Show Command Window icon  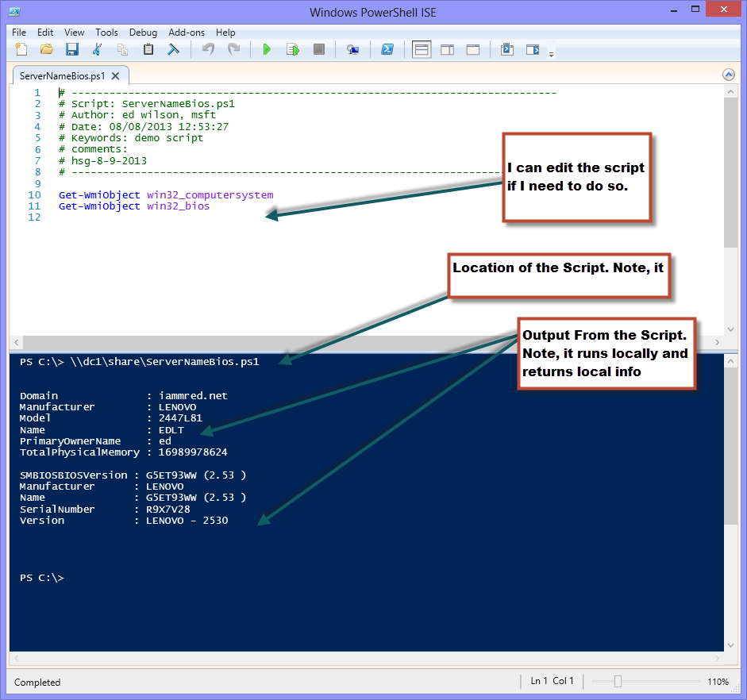[x=507, y=49]
